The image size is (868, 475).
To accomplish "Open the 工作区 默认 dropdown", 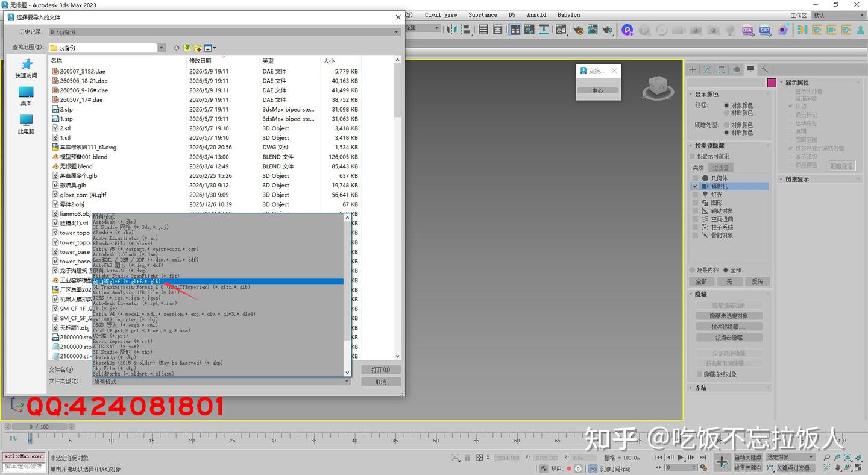I will click(838, 16).
